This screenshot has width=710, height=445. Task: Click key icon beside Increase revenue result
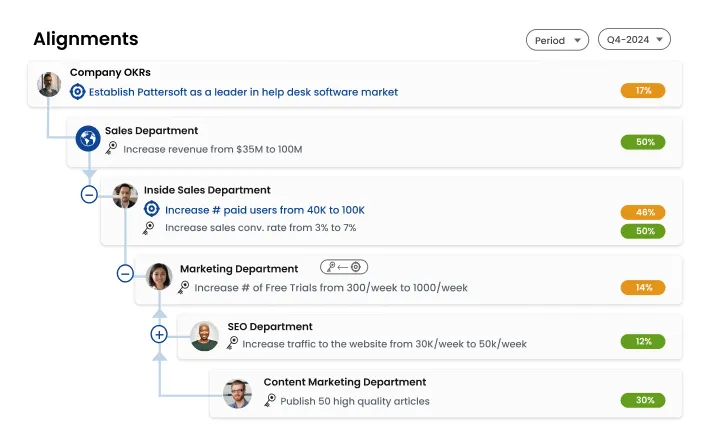(112, 148)
